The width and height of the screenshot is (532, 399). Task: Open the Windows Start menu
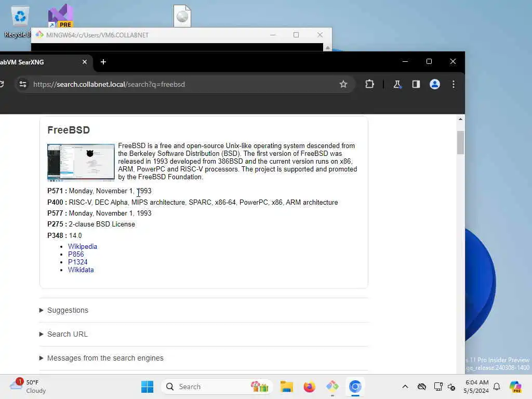pos(147,387)
